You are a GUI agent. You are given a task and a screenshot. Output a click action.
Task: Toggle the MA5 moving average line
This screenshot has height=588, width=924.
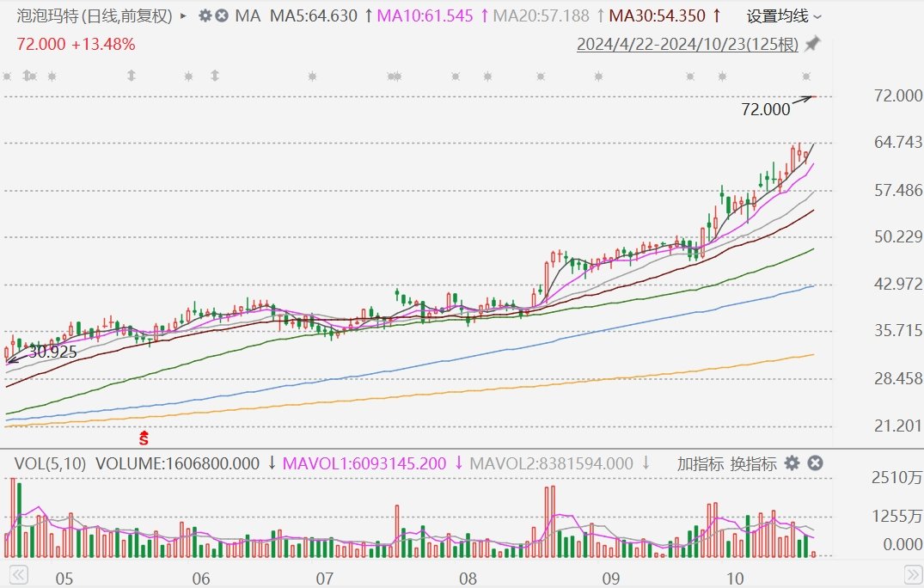tap(315, 16)
